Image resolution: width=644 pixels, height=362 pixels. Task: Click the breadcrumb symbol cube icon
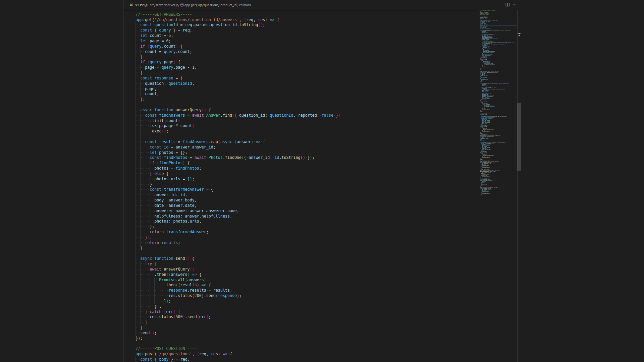(182, 5)
